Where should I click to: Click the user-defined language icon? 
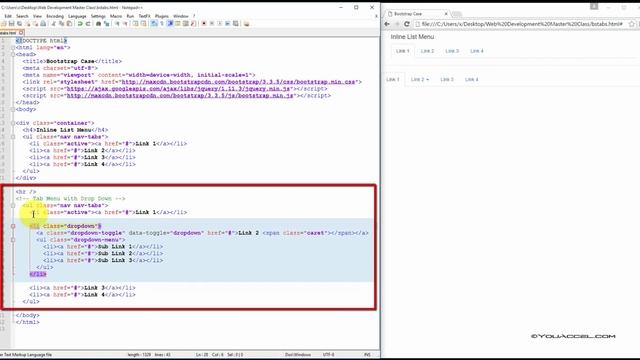(x=178, y=24)
